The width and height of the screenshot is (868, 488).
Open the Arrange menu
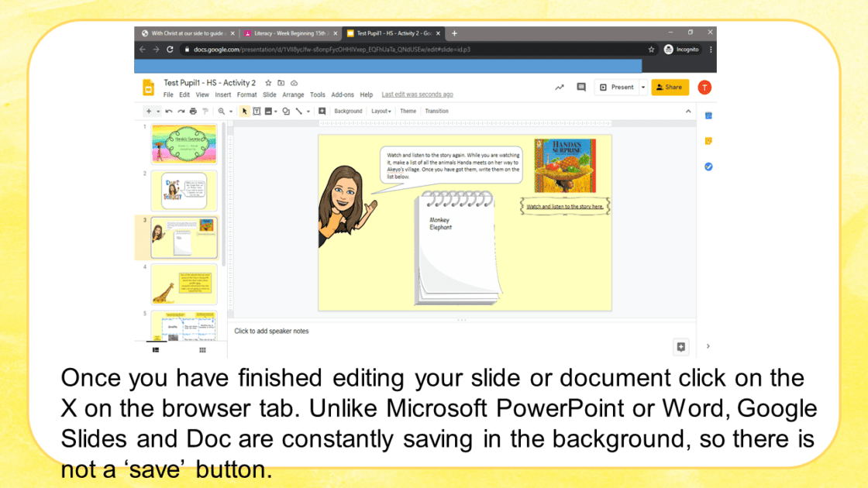point(293,95)
